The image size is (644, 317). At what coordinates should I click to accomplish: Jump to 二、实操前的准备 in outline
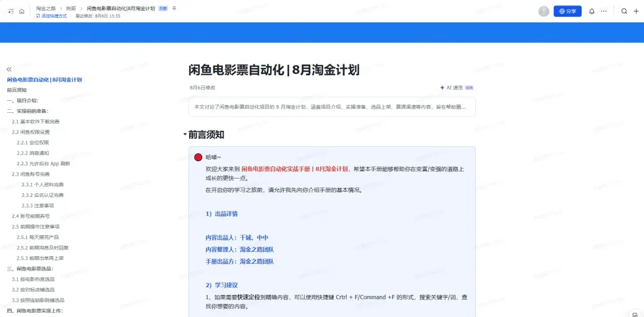(27, 111)
